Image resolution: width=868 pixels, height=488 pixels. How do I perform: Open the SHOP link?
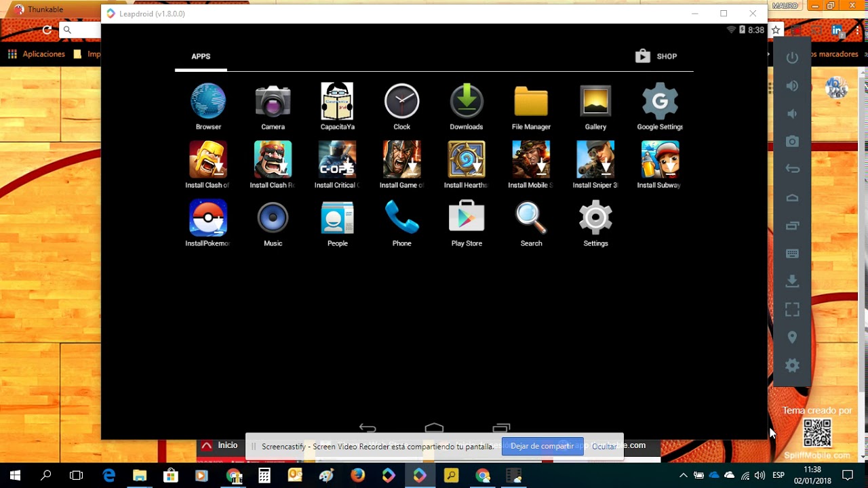coord(656,56)
